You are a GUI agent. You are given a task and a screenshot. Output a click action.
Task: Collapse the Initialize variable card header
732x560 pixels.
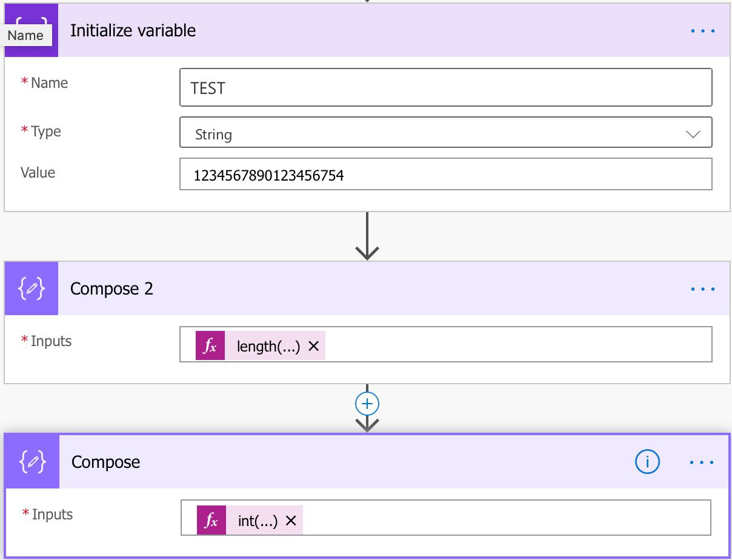click(x=364, y=30)
